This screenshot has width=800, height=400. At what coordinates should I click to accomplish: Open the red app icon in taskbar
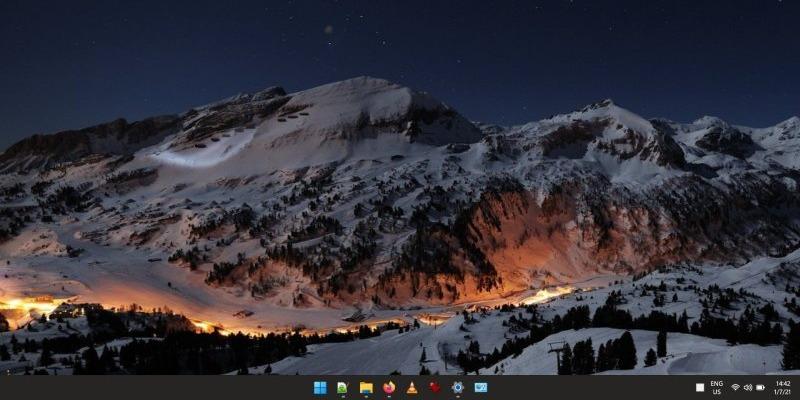(x=435, y=388)
